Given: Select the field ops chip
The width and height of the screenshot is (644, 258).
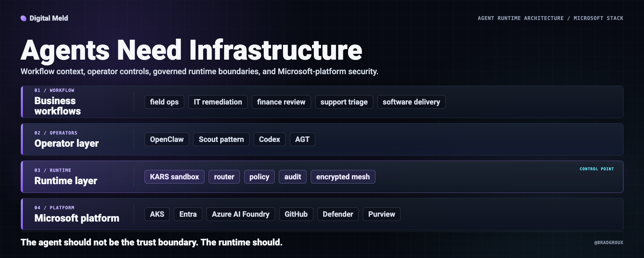Looking at the screenshot, I should pos(164,102).
